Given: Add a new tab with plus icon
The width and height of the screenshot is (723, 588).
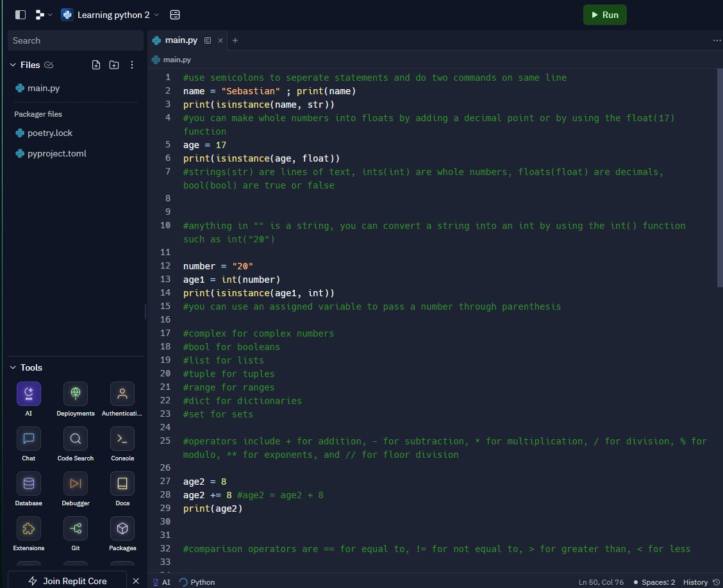Looking at the screenshot, I should click(x=235, y=40).
